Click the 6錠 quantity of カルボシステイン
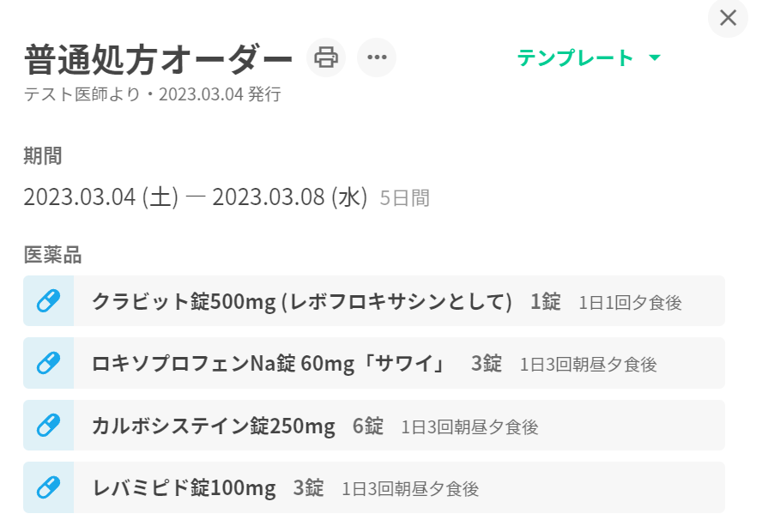This screenshot has width=762, height=532. coord(368,426)
